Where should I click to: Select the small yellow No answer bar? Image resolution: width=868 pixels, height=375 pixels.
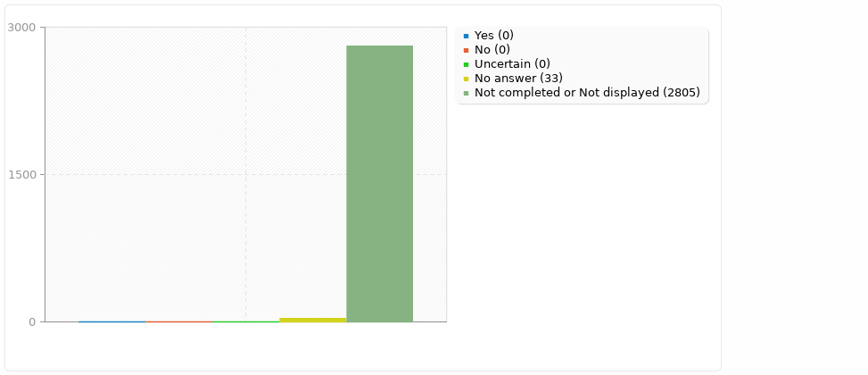312,320
